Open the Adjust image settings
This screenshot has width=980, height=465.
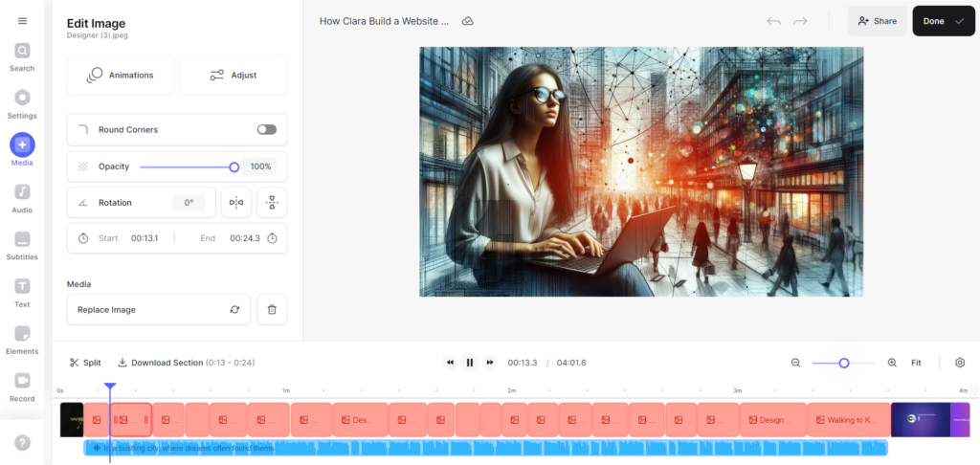pos(234,75)
